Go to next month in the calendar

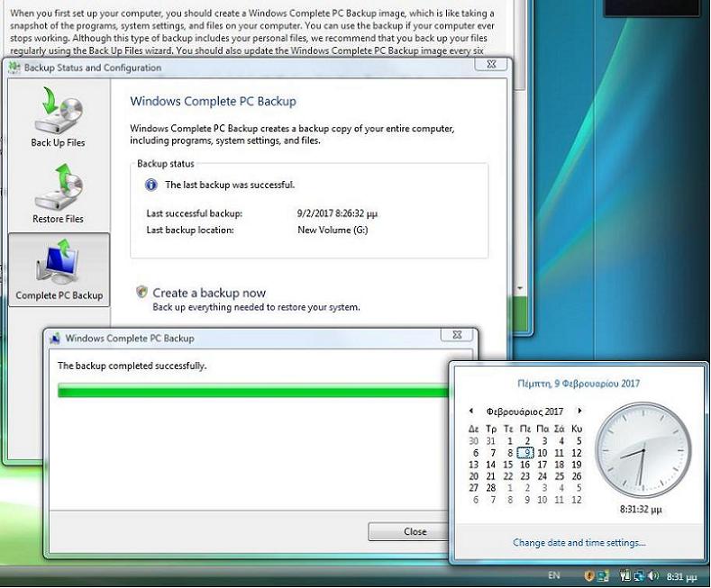pos(579,411)
